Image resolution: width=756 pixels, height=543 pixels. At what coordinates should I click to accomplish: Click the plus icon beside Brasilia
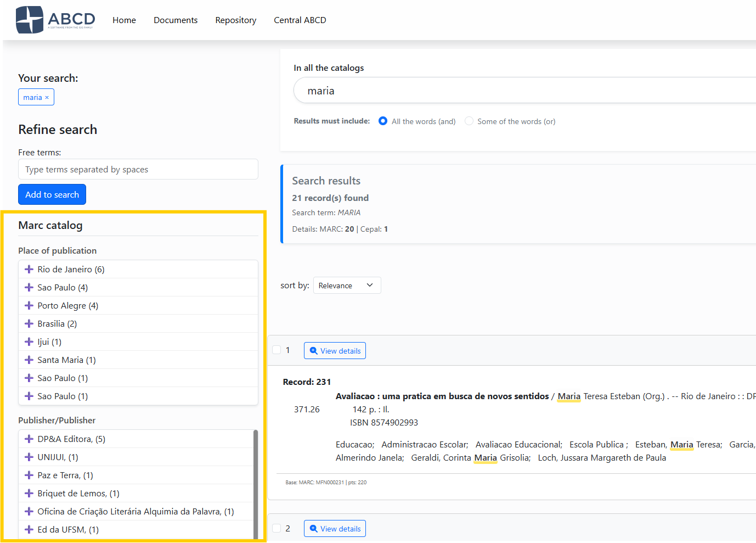pos(29,323)
